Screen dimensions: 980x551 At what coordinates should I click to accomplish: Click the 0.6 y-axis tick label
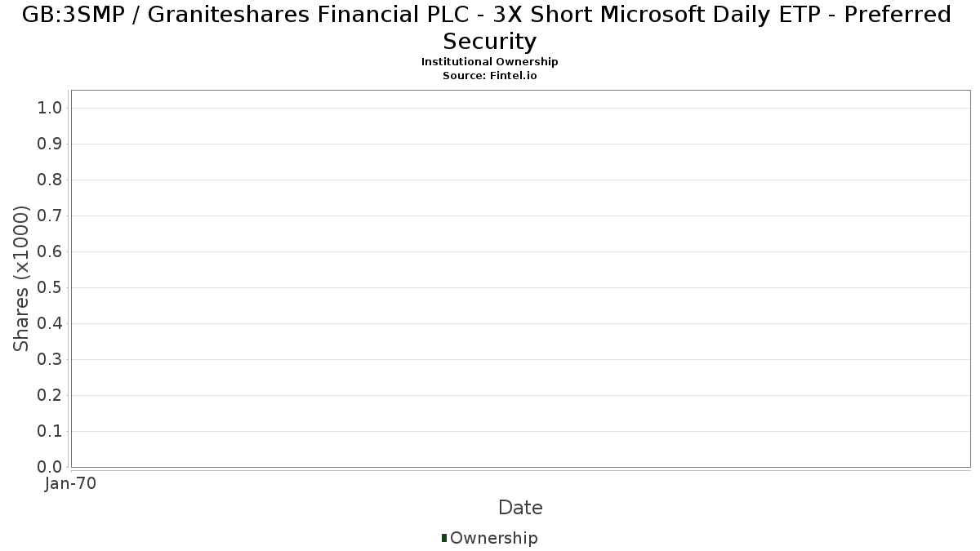[x=51, y=252]
